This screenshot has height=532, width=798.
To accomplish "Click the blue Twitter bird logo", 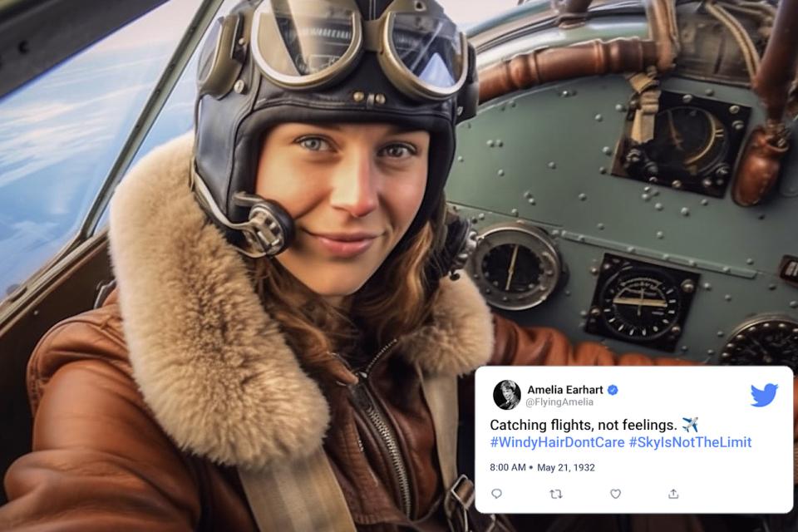I will [764, 395].
